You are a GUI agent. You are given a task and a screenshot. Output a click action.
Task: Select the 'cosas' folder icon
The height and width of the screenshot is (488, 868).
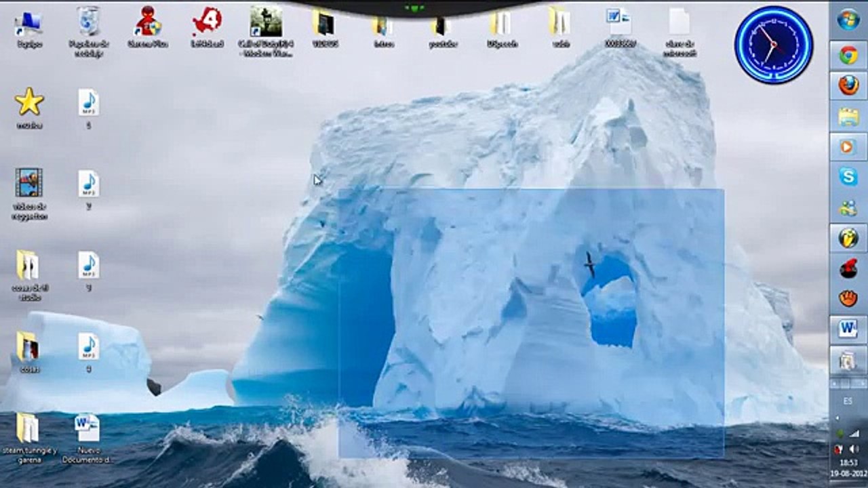click(x=28, y=352)
